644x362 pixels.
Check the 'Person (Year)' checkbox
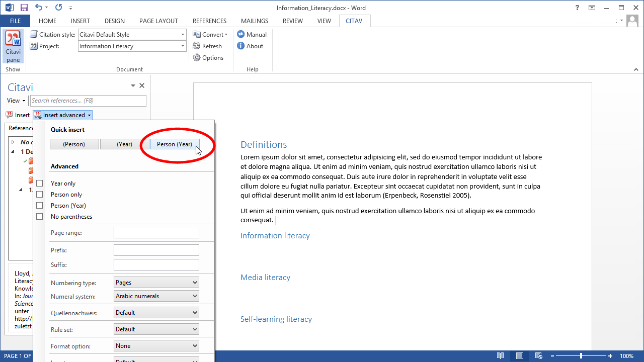40,206
